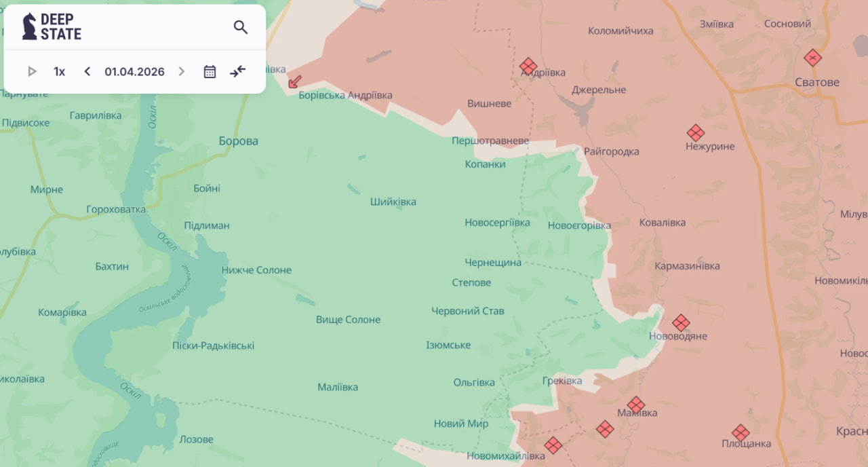Click the Гороховатка label
Viewport: 868px width, 467px height.
(116, 209)
